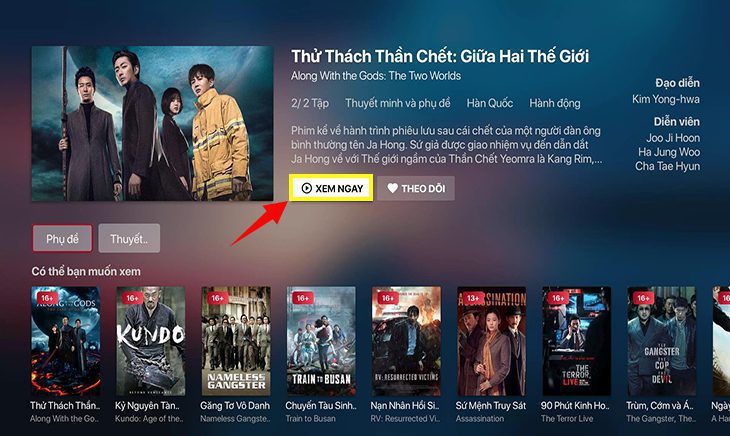The image size is (730, 436).
Task: Click director name Kim Yong-hwa
Action: pyautogui.click(x=666, y=99)
